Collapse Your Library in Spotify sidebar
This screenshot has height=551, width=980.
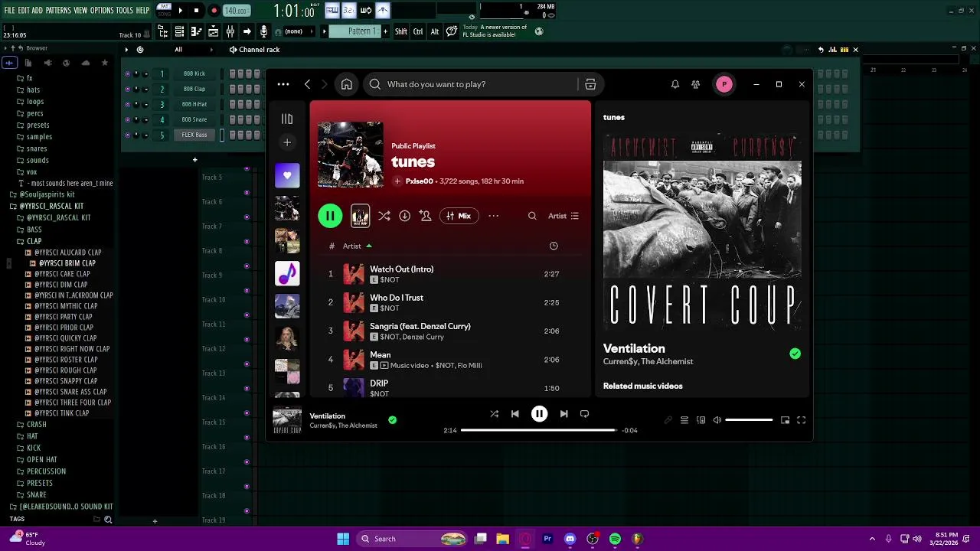pyautogui.click(x=287, y=119)
